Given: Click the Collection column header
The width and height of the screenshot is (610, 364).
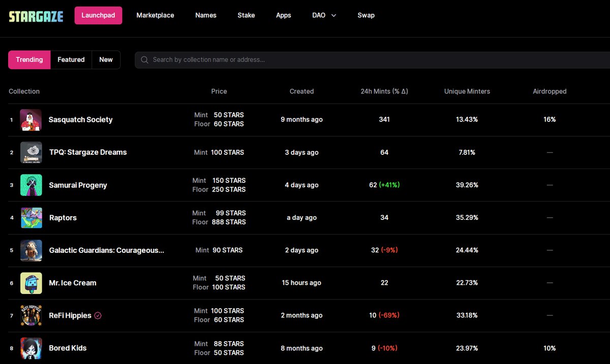Looking at the screenshot, I should tap(24, 91).
